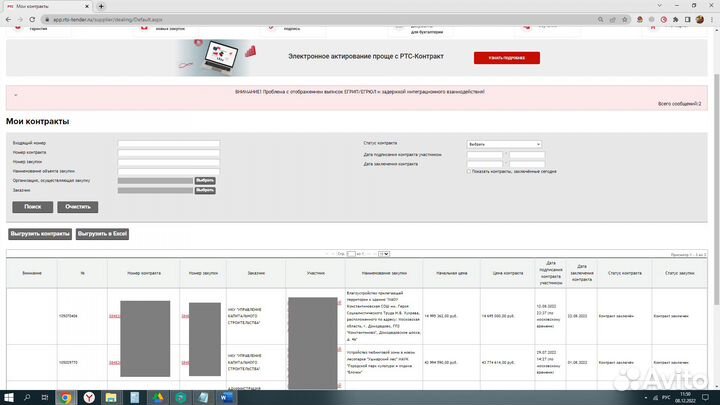Open the rows-per-page selector in the pager

(x=384, y=254)
